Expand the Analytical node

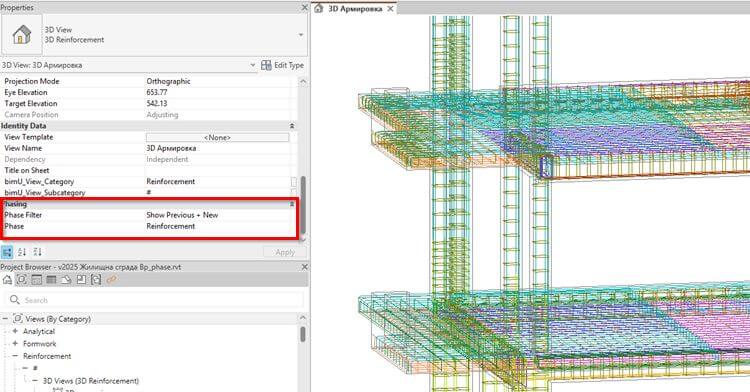coord(15,331)
